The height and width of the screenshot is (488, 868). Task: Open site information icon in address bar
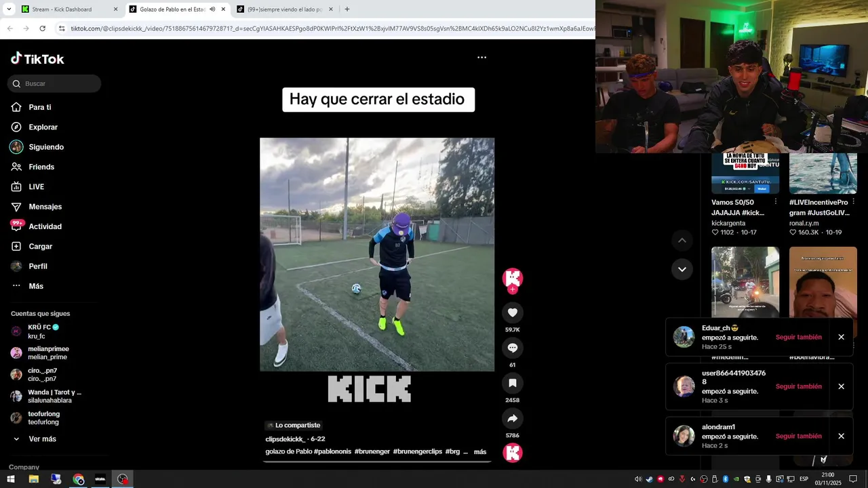pos(62,28)
